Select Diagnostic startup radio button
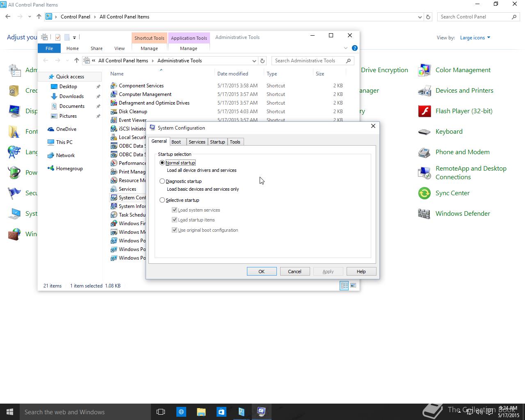Image resolution: width=525 pixels, height=420 pixels. click(162, 181)
